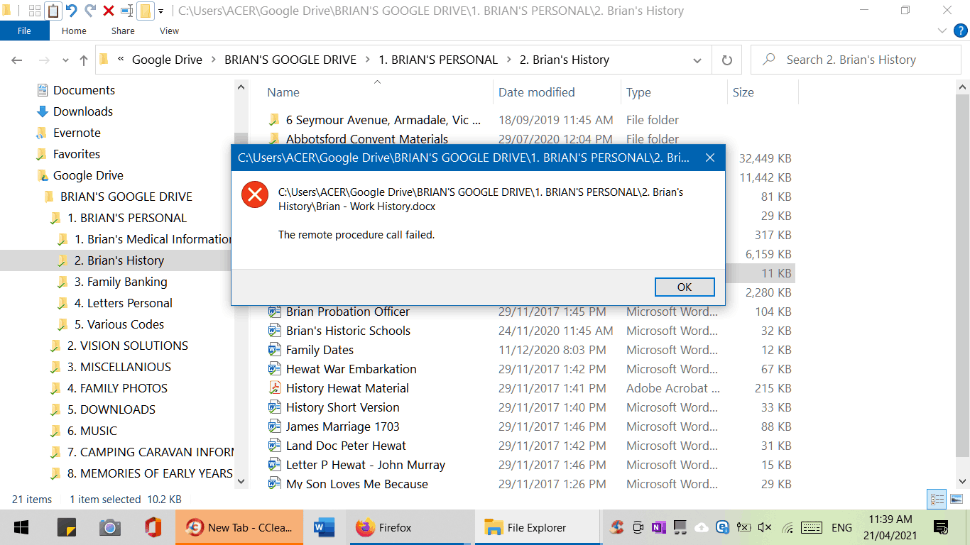Click the Rename icon in quick access toolbar

(127, 11)
